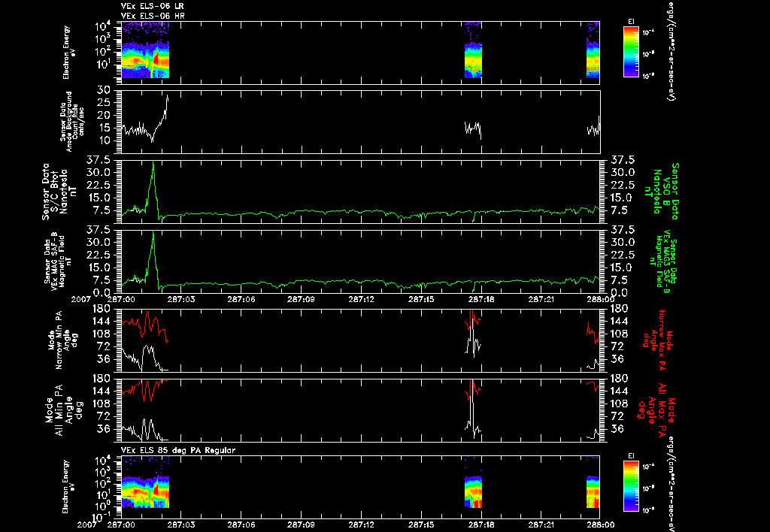Click the magnetic field peak in the MAG SAF-B panel
Screen dimensions: 770x532
[153, 234]
